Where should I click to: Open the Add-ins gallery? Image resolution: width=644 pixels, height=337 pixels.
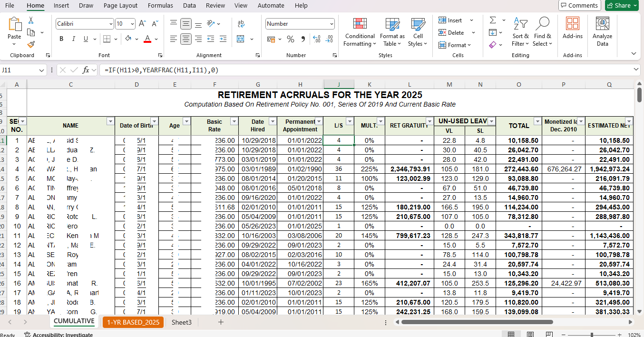click(572, 32)
